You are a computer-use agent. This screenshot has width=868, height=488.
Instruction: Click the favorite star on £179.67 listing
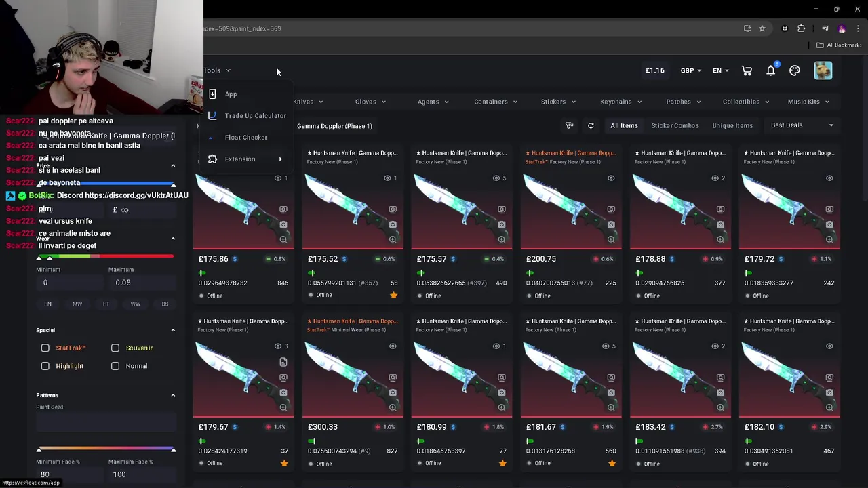(284, 463)
